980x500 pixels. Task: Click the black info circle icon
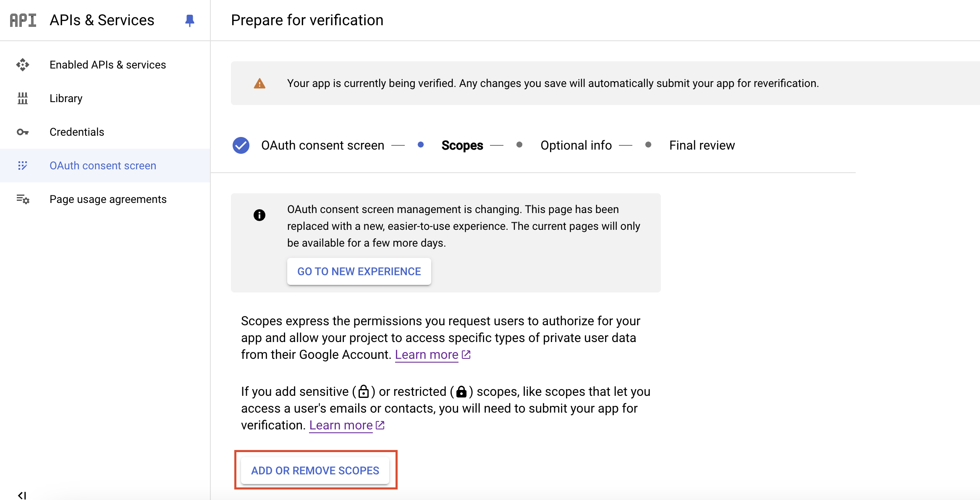(259, 215)
